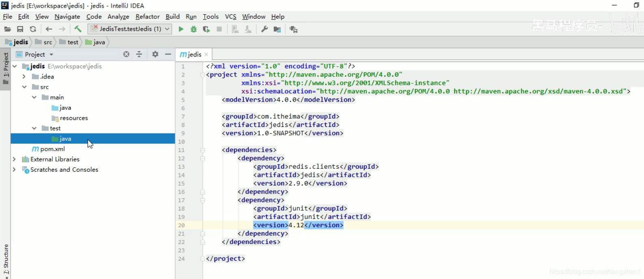This screenshot has height=279, width=644.
Task: Open the File menu
Action: pos(7,17)
